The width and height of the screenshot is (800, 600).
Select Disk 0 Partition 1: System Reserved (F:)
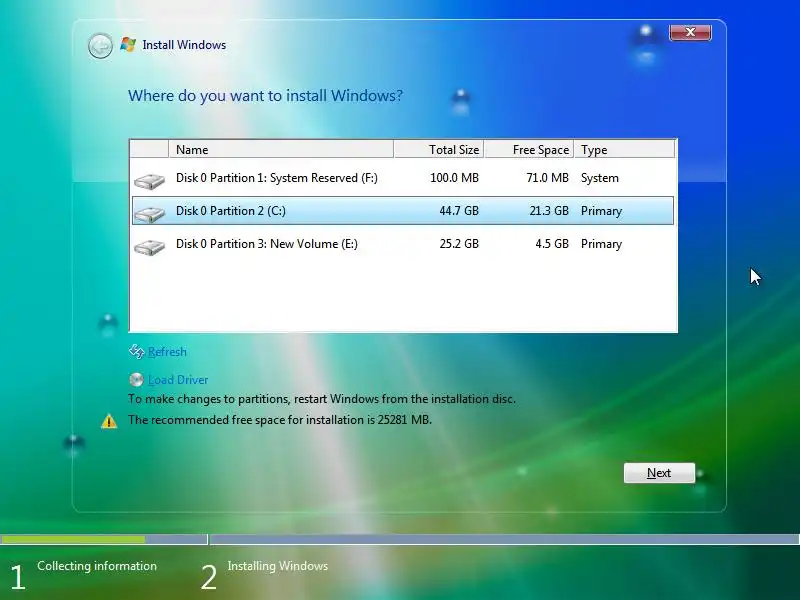[403, 178]
